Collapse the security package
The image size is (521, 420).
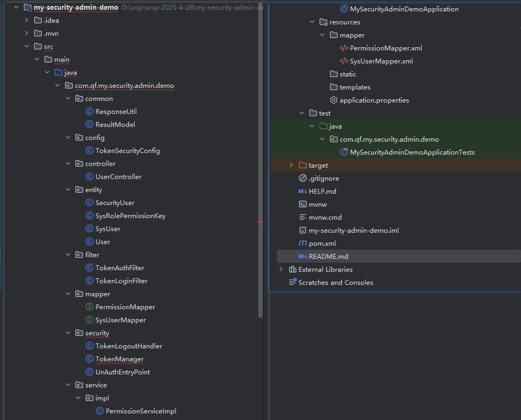pyautogui.click(x=68, y=333)
